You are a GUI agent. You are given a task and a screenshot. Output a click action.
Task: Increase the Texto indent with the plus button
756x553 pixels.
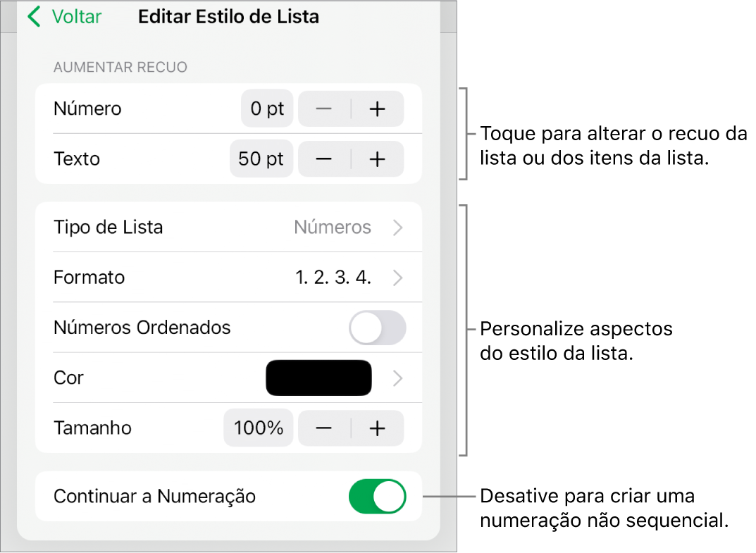378,159
